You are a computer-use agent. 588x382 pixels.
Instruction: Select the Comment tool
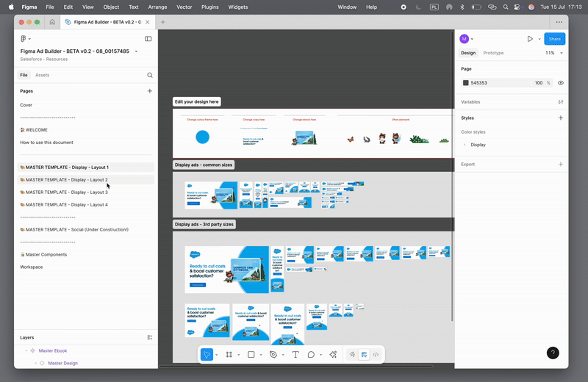pos(311,354)
